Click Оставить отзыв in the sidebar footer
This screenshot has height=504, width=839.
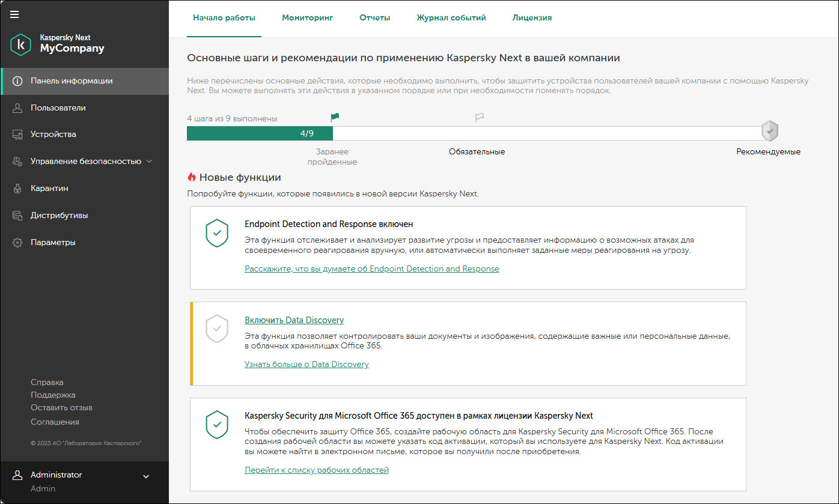61,408
